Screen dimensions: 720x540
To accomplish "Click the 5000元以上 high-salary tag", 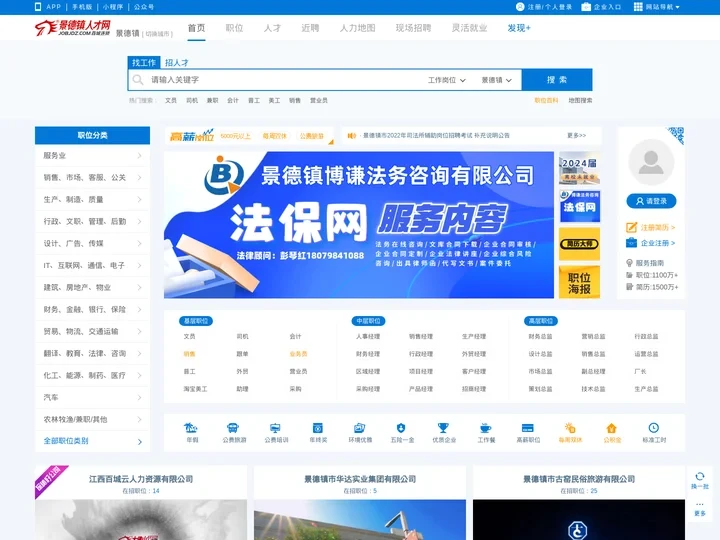I will point(236,136).
